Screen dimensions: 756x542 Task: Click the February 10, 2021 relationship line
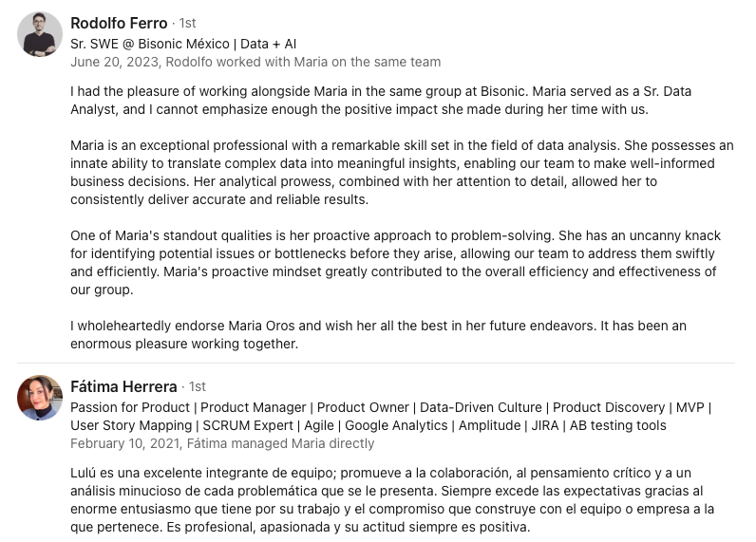222,443
